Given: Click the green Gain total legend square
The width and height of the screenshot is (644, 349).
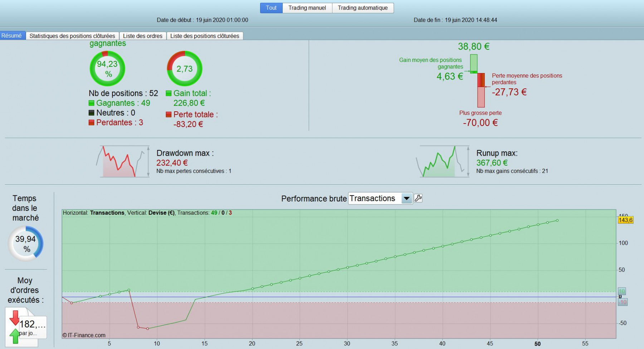Looking at the screenshot, I should [169, 93].
